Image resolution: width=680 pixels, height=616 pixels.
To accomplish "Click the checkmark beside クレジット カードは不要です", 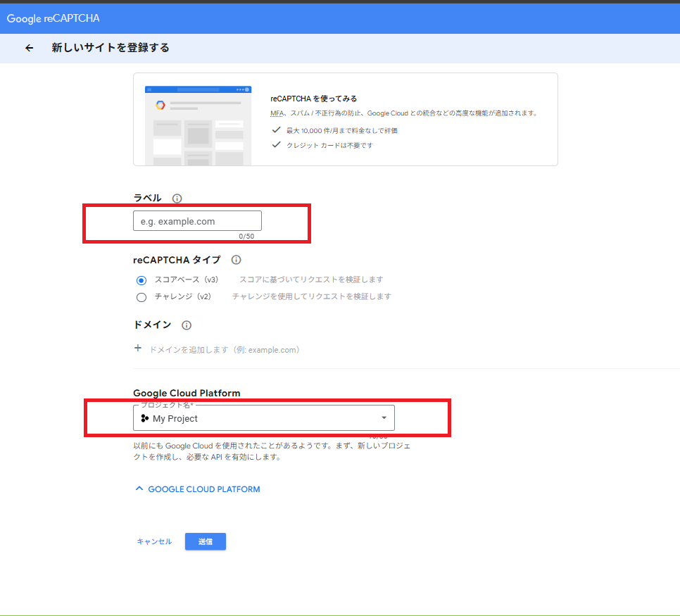I will tap(277, 145).
